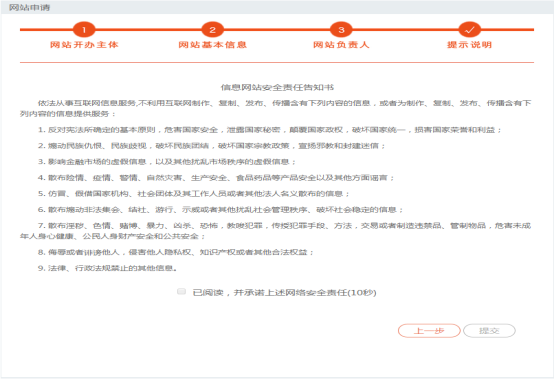Select the 网站开办主体 step label
Screen dimensions: 554x379
[84, 45]
